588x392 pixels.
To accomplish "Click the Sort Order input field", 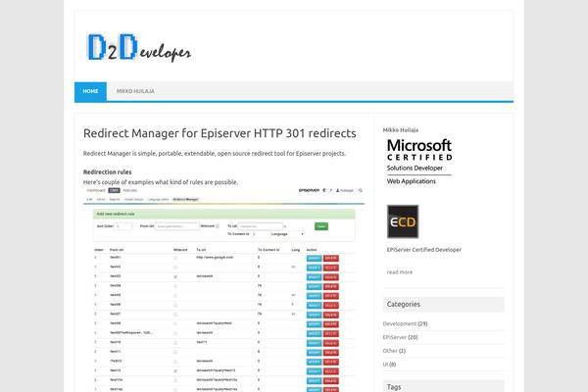I will [123, 226].
